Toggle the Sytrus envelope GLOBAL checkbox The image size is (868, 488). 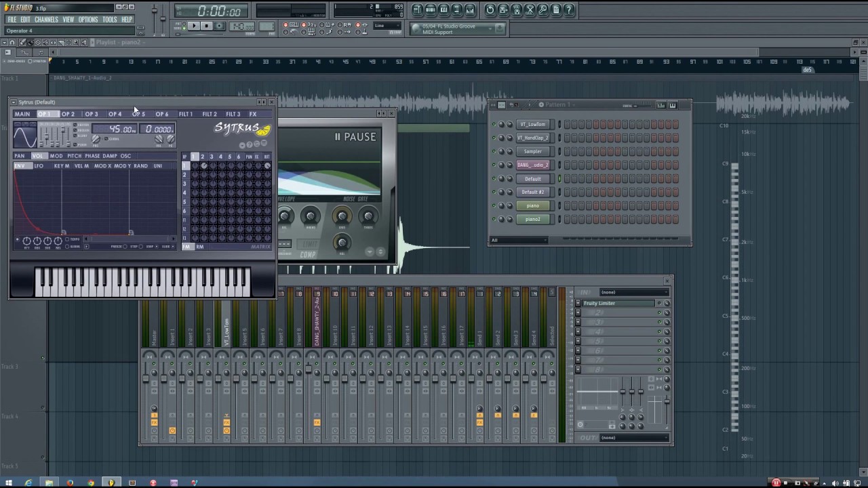click(68, 246)
